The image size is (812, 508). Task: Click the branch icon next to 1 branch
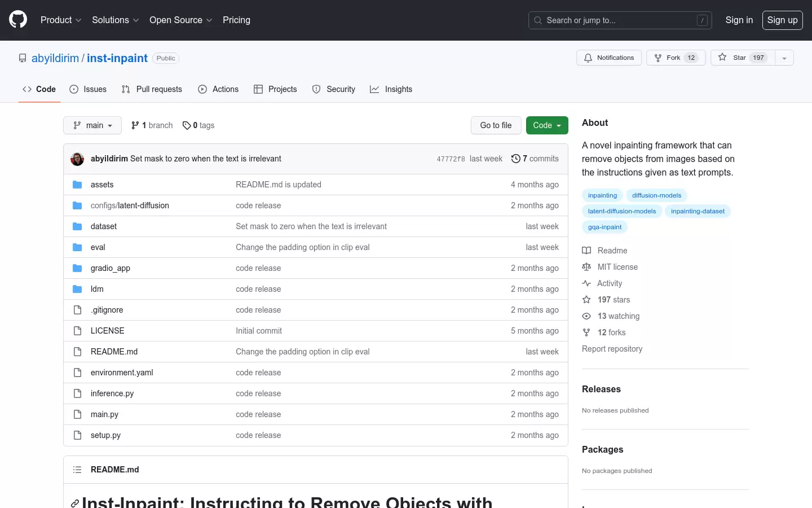click(x=135, y=125)
